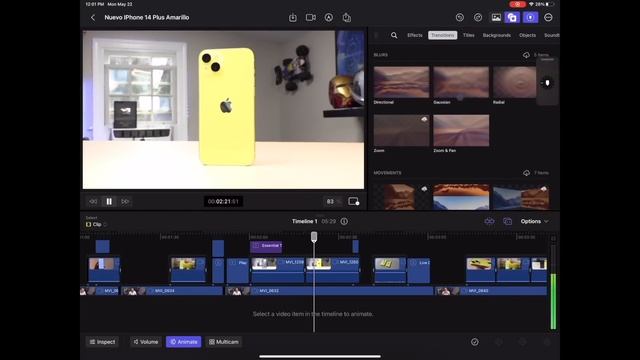Select the Radial blur transition thumbnail
The width and height of the screenshot is (640, 360).
[514, 82]
